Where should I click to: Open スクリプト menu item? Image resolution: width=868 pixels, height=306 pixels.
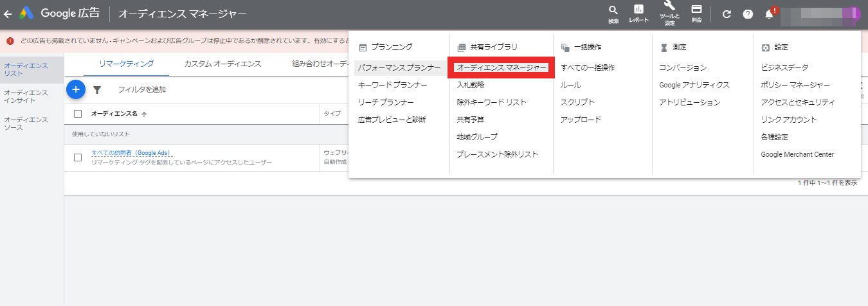[577, 102]
